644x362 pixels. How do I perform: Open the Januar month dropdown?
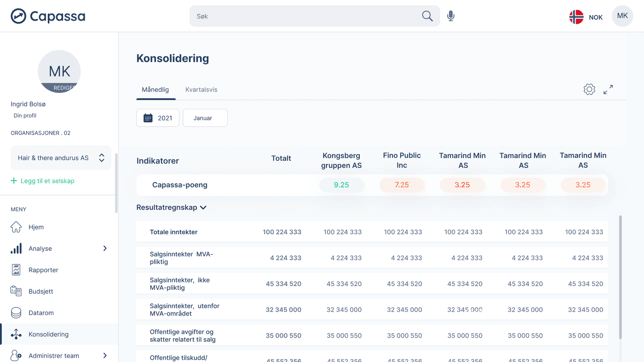click(x=205, y=118)
